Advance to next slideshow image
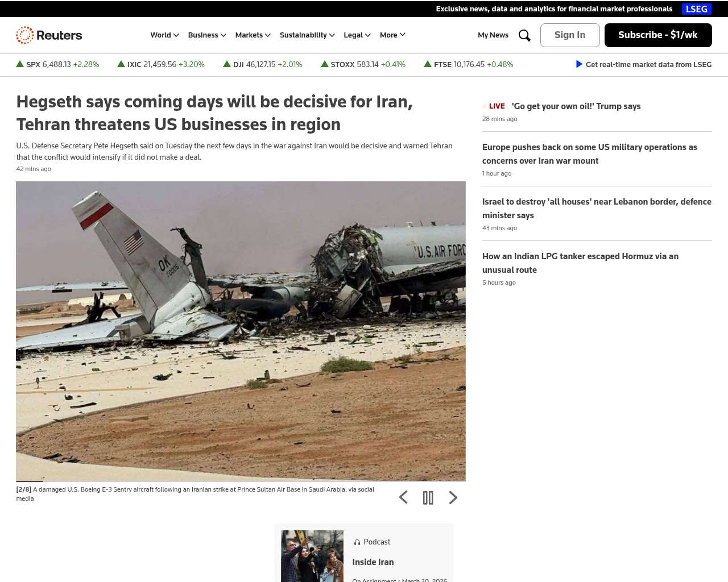 [x=453, y=498]
